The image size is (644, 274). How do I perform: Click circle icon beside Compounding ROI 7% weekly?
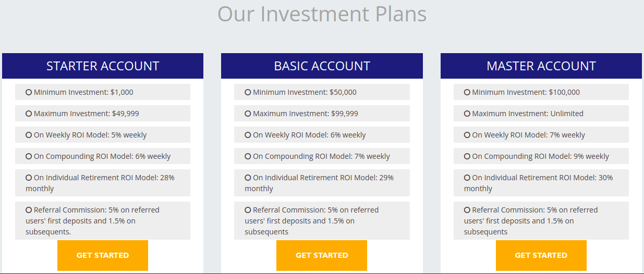pyautogui.click(x=248, y=156)
